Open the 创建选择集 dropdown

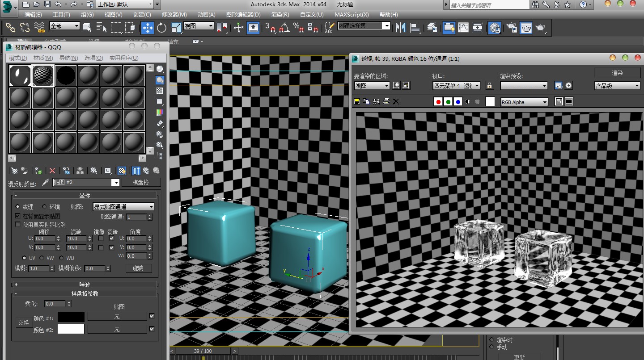pyautogui.click(x=364, y=26)
